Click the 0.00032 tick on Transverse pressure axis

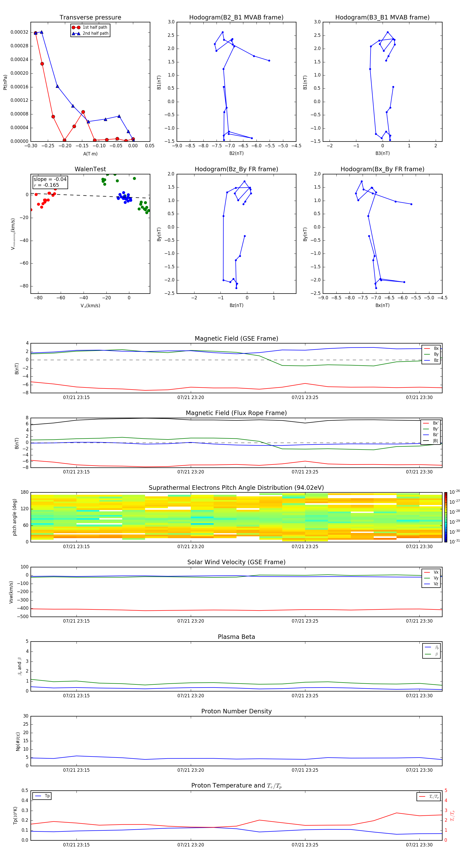19,32
